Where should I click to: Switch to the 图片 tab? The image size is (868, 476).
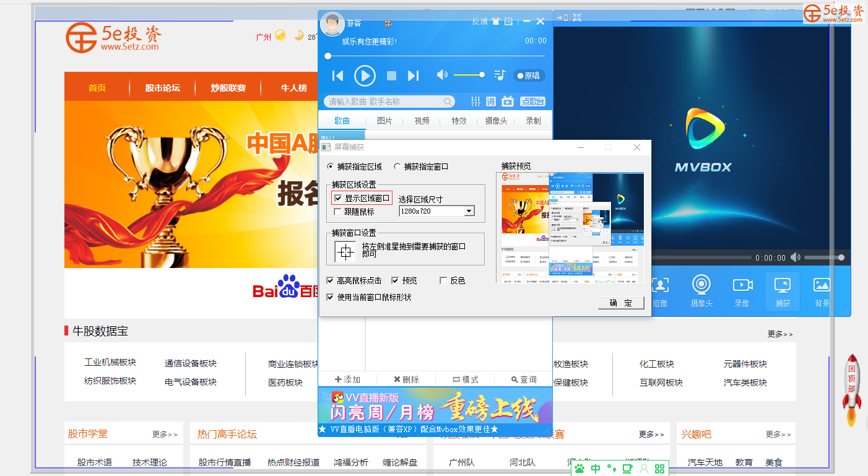pyautogui.click(x=384, y=121)
